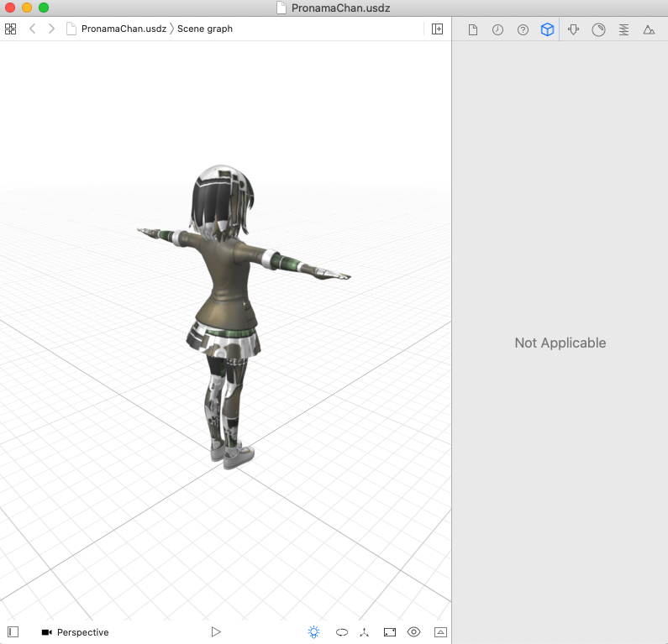Select PronamaChan.usdz in the breadcrumb bar
Image resolution: width=668 pixels, height=644 pixels.
[x=124, y=29]
